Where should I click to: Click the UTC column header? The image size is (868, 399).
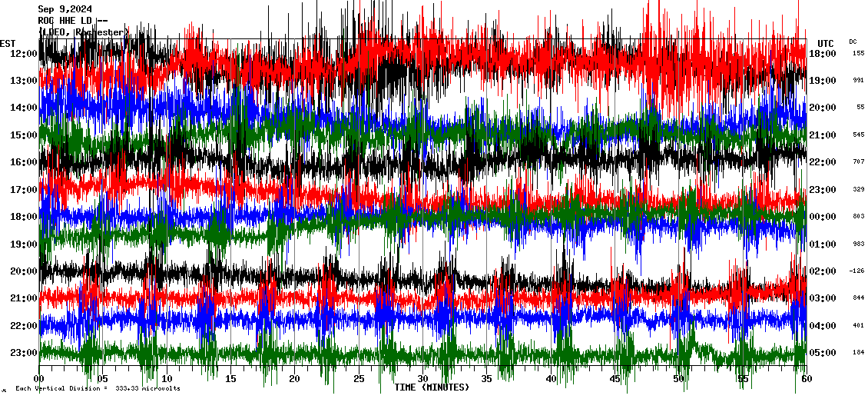(x=825, y=43)
